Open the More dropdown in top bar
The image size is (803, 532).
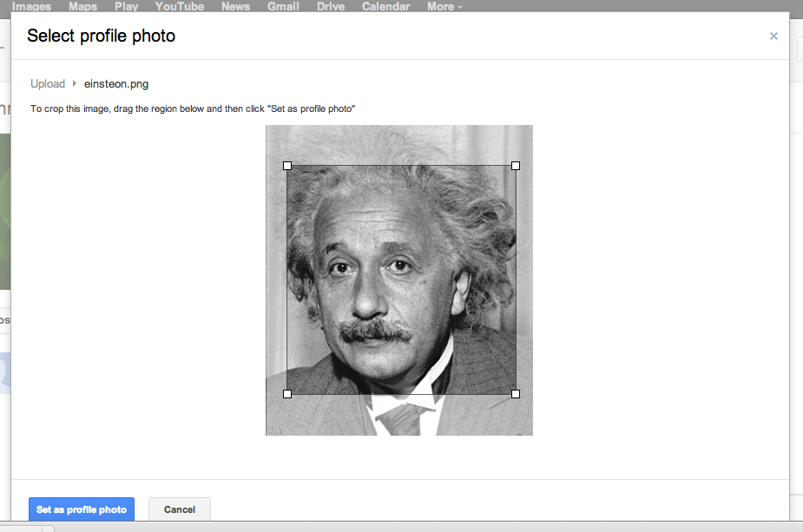click(x=444, y=6)
